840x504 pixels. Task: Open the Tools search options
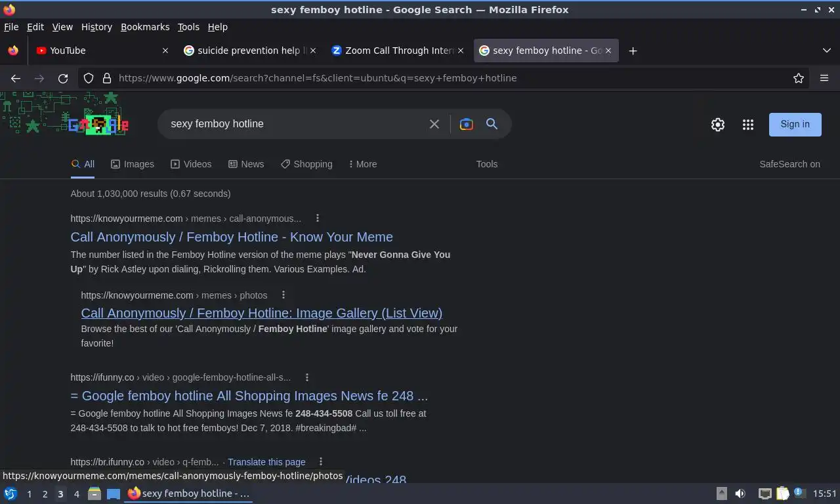pyautogui.click(x=487, y=164)
